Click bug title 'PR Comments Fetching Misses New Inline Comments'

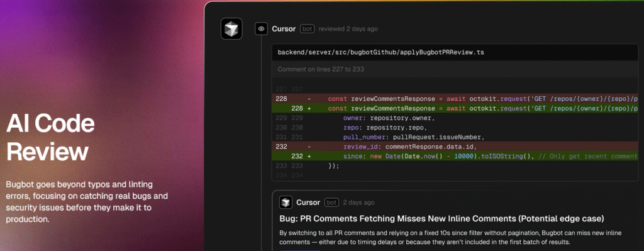tap(441, 218)
